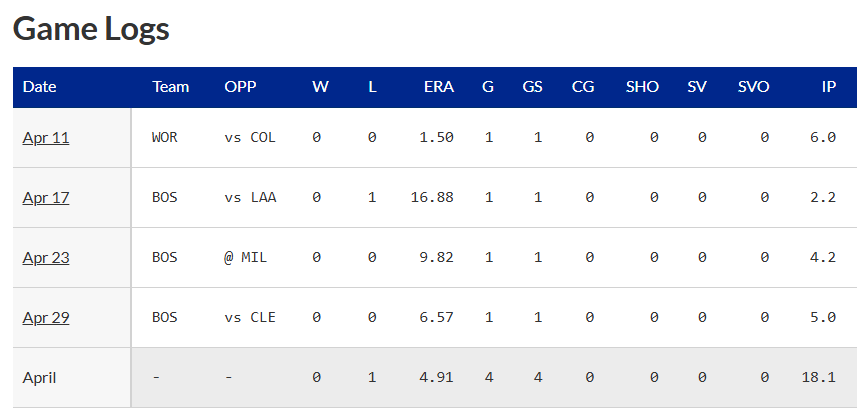Click the GS column header
The width and height of the screenshot is (857, 408).
[x=532, y=87]
